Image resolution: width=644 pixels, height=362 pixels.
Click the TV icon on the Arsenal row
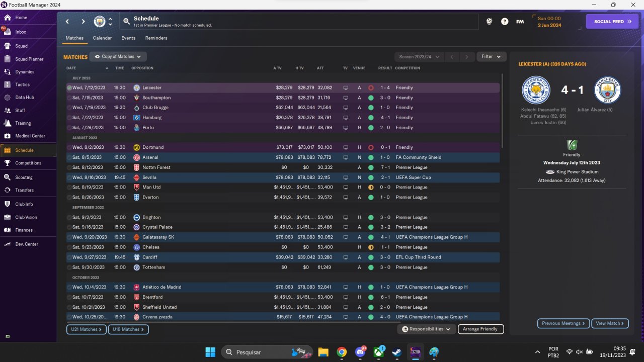pyautogui.click(x=346, y=157)
